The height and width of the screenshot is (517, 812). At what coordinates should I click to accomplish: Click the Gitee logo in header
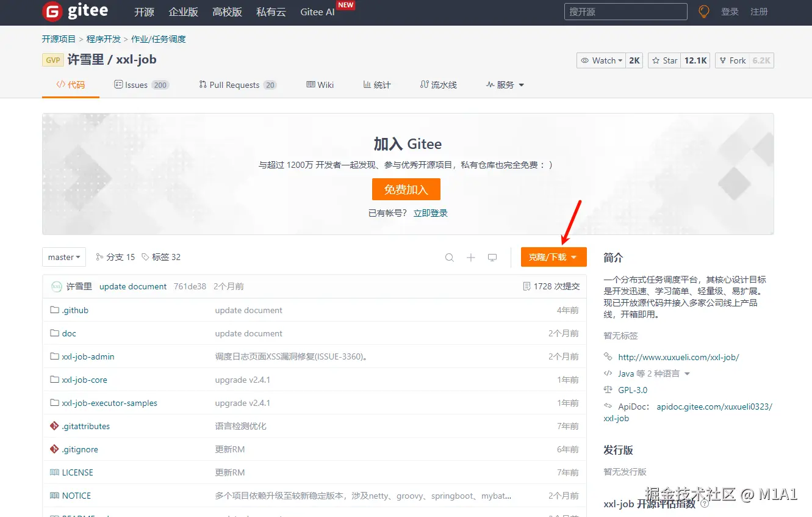(75, 11)
